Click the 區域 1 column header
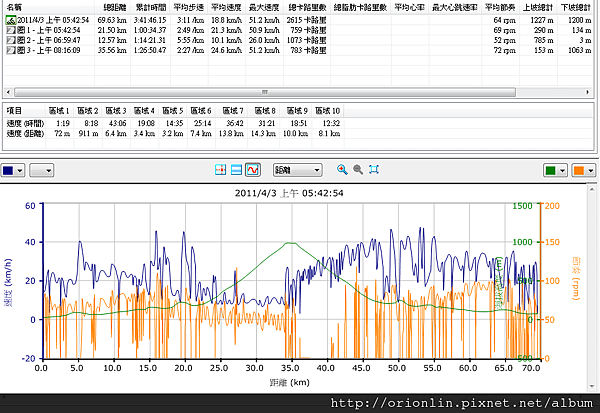 point(59,111)
